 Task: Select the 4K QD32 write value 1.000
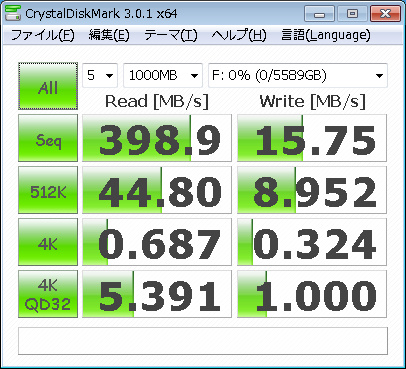coord(312,294)
